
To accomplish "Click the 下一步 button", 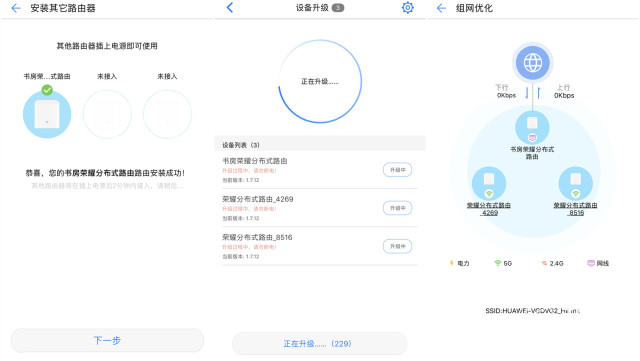I will (107, 340).
